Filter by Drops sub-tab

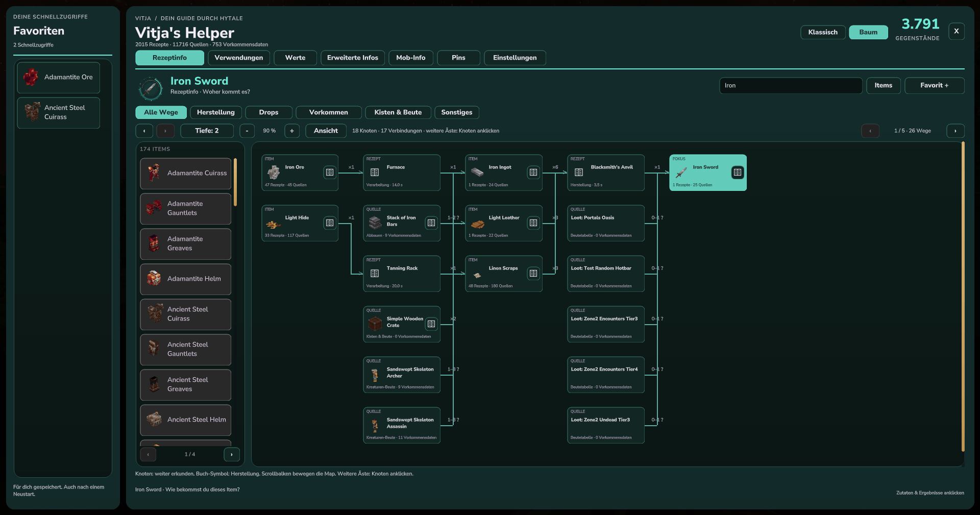268,112
